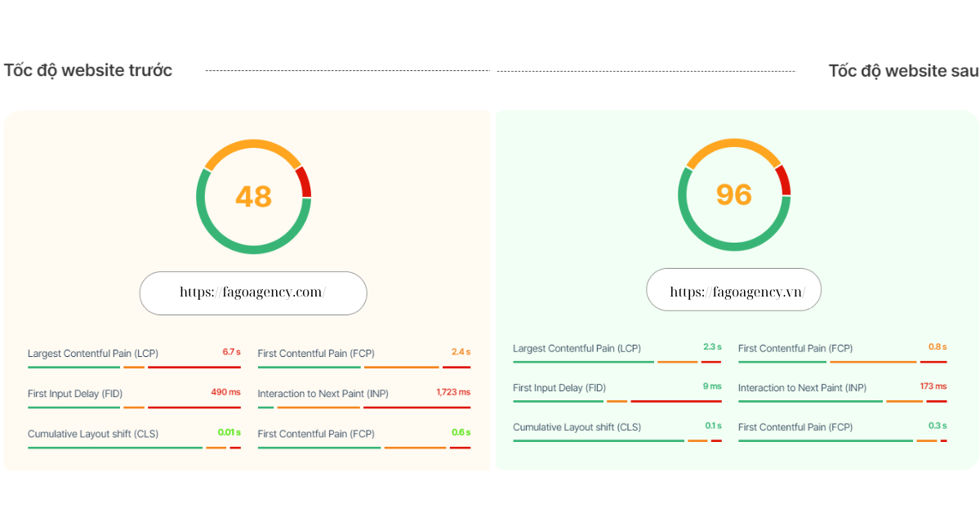Click the score 48 performance gauge

253,197
